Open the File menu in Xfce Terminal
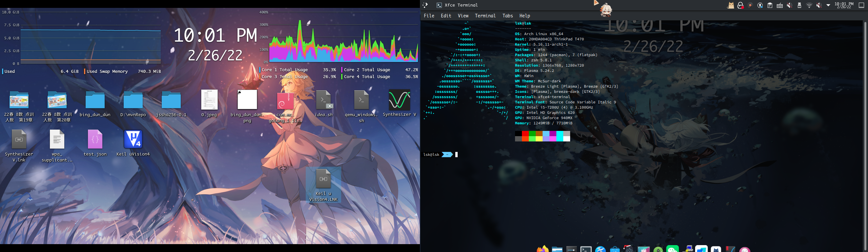This screenshot has height=252, width=868. click(x=429, y=16)
